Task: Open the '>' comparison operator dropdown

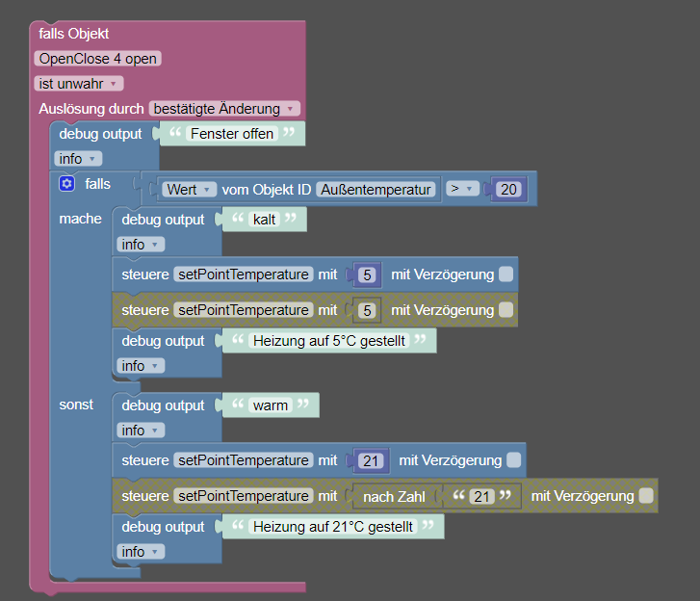Action: pos(462,189)
